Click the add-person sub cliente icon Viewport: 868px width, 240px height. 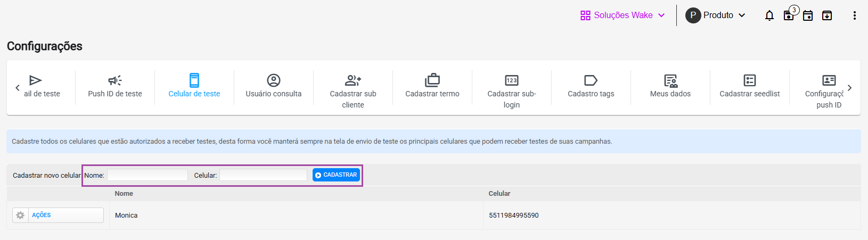(353, 80)
